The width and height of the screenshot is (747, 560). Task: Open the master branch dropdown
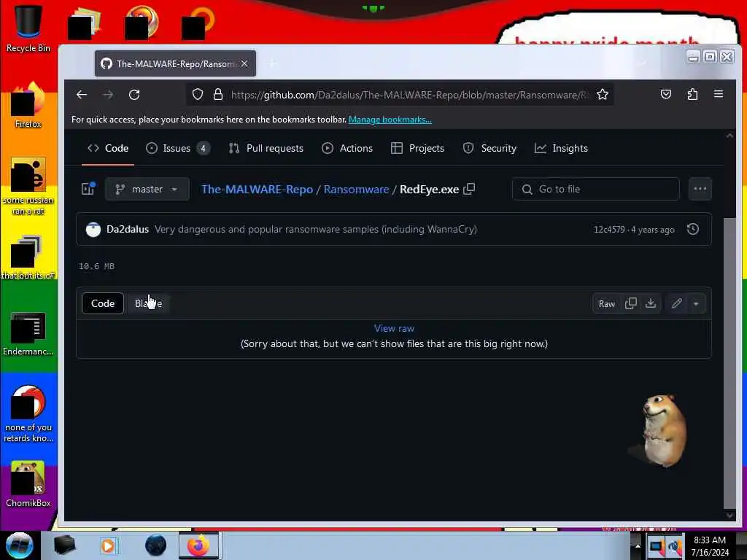click(147, 189)
